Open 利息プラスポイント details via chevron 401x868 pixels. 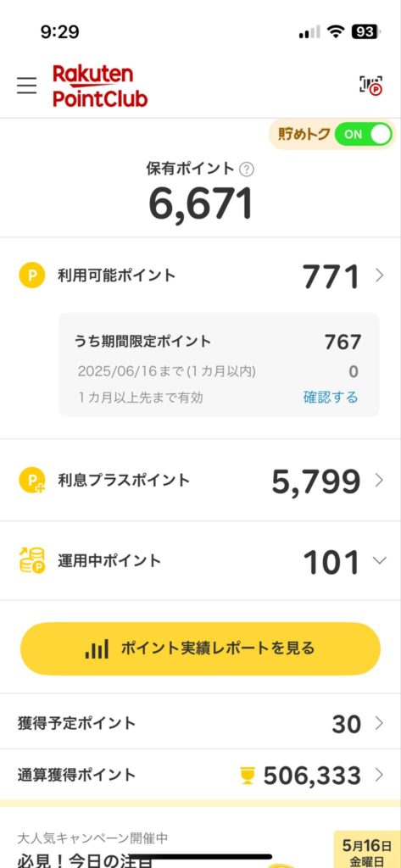click(380, 480)
